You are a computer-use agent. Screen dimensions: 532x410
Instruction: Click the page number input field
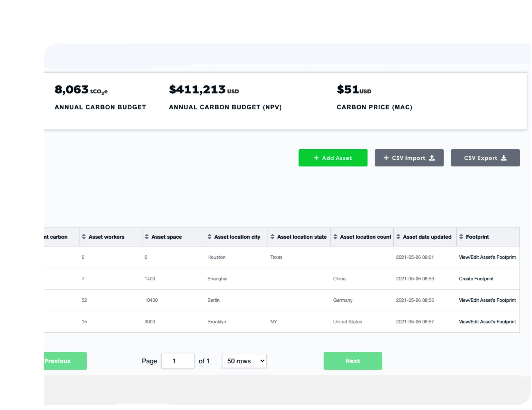click(x=178, y=361)
